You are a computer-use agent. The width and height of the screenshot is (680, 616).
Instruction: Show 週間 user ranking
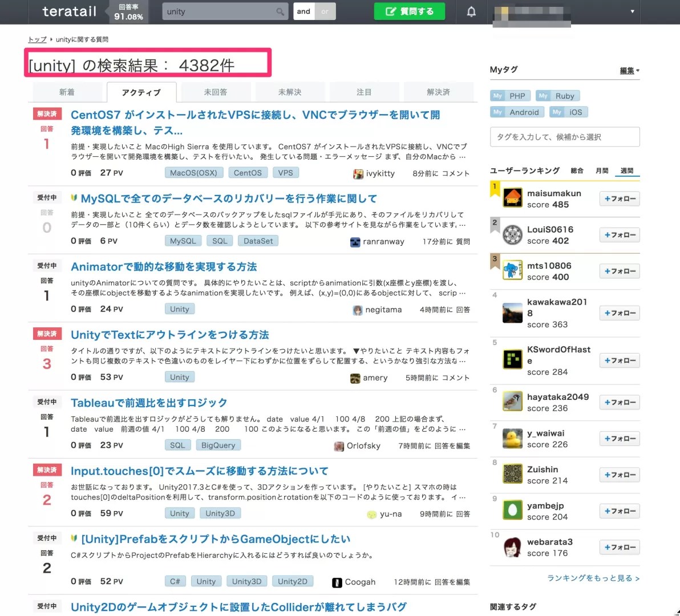[627, 171]
